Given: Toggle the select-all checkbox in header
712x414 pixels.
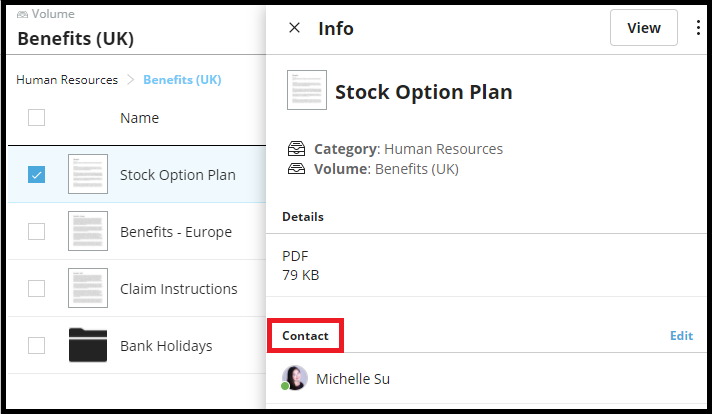Looking at the screenshot, I should (36, 118).
